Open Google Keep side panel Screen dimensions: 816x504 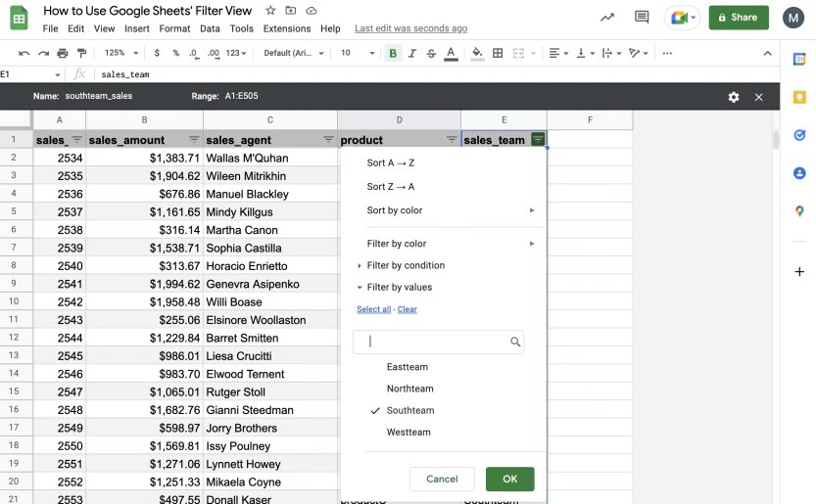(799, 97)
